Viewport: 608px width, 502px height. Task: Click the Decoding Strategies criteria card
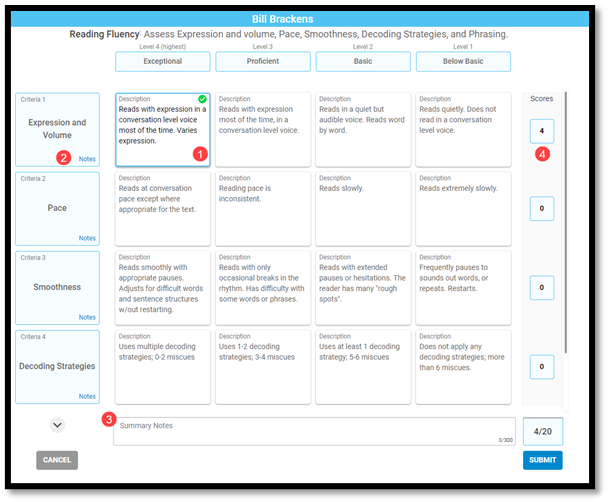57,367
